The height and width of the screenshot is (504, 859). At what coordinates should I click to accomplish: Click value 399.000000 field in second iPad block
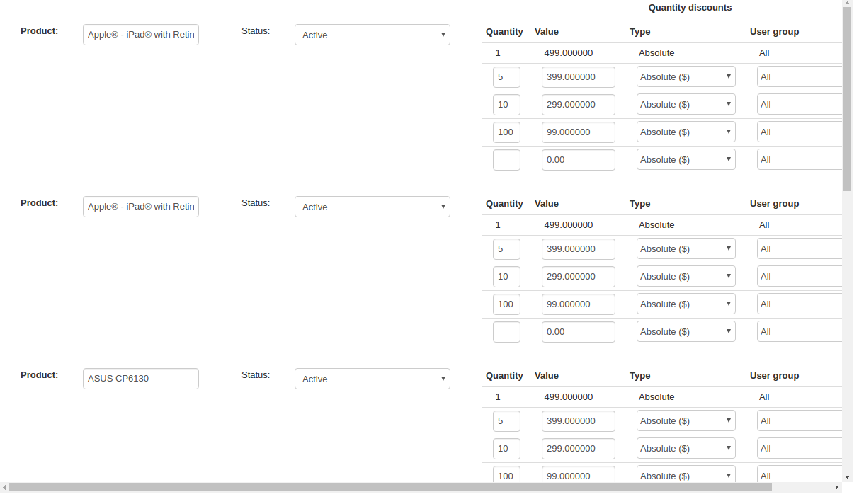[x=579, y=248]
